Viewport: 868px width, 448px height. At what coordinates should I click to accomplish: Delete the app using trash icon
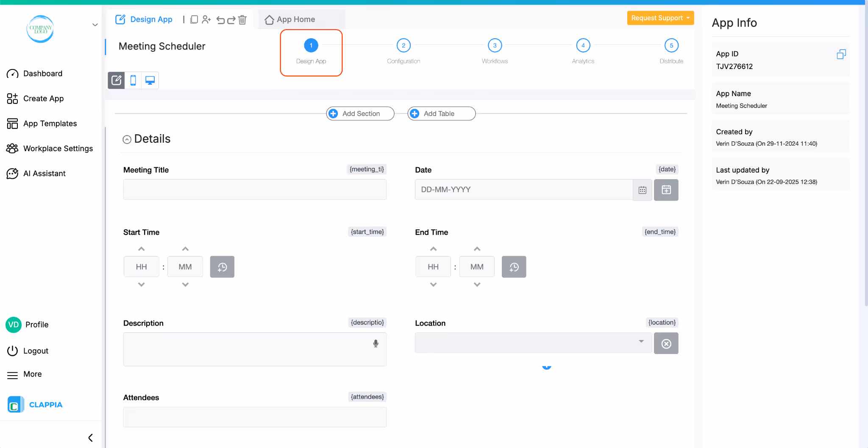[x=242, y=19]
